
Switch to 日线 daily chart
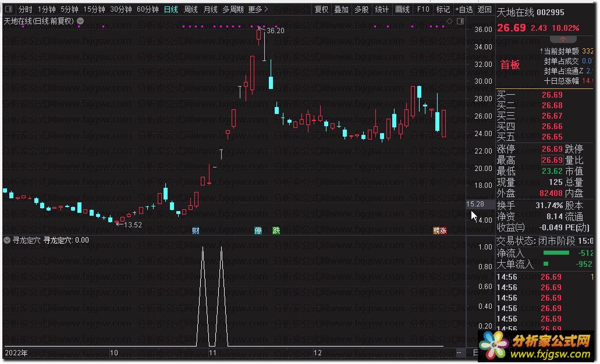[x=171, y=9]
